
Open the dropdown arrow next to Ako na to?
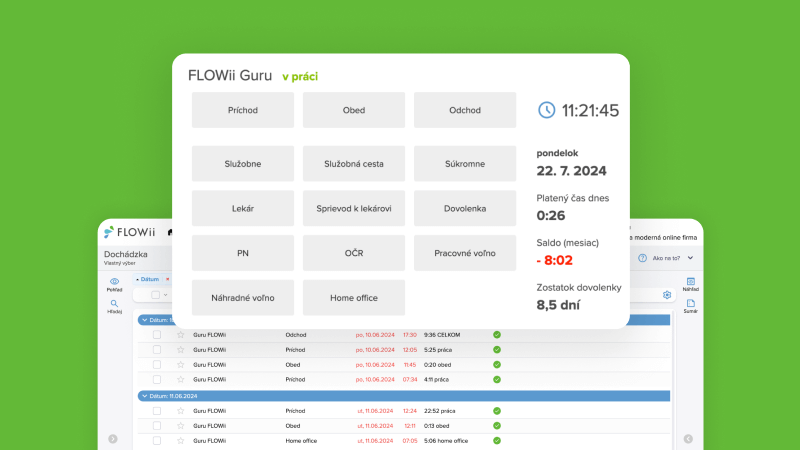coord(690,258)
